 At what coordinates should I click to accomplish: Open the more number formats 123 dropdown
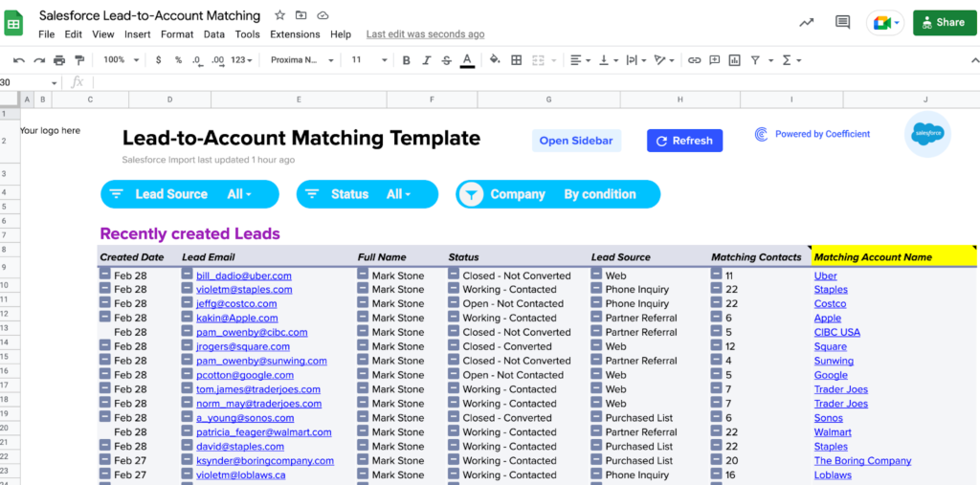(241, 60)
